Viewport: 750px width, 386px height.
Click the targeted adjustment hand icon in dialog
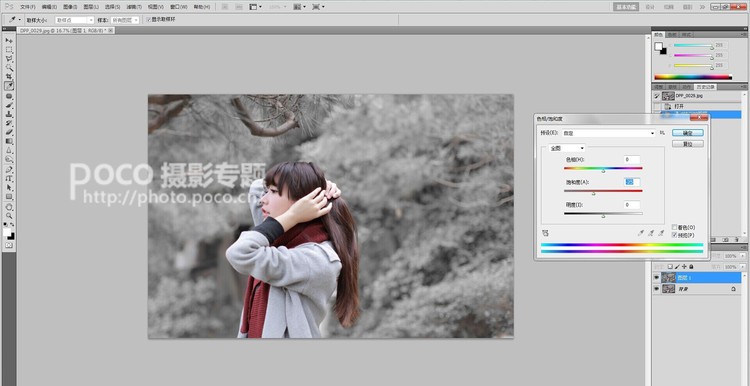(545, 233)
